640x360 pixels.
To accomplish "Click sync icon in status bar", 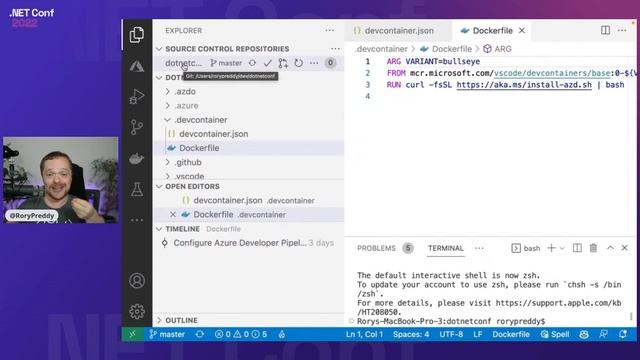I will coord(200,334).
